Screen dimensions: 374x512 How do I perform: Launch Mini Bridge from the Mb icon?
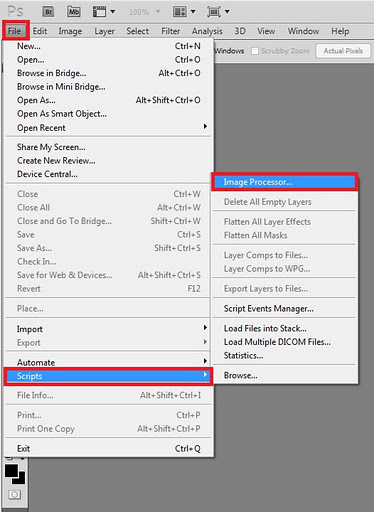pos(74,12)
